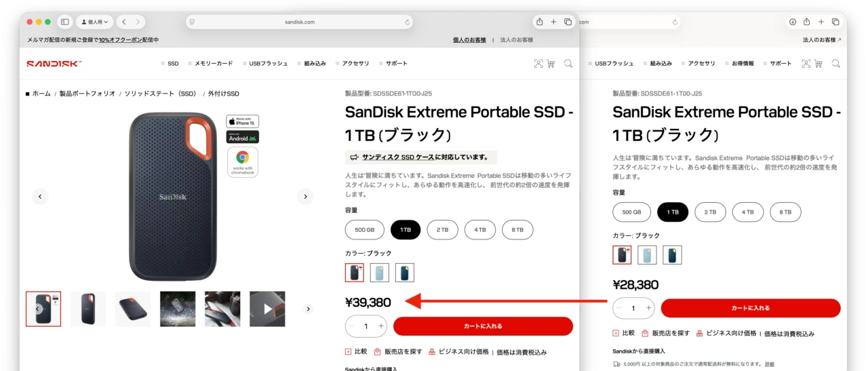The image size is (868, 371).
Task: Increase quantity with plus in rear window
Action: pyautogui.click(x=648, y=308)
